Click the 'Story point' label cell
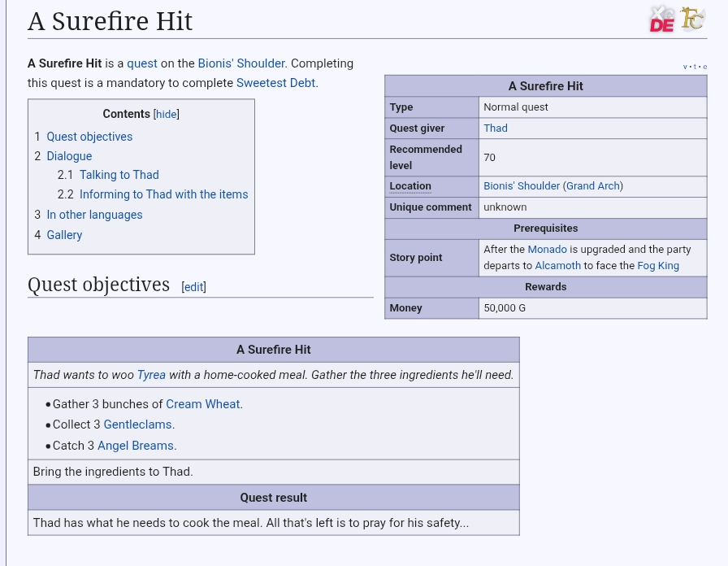This screenshot has height=566, width=728. click(431, 258)
